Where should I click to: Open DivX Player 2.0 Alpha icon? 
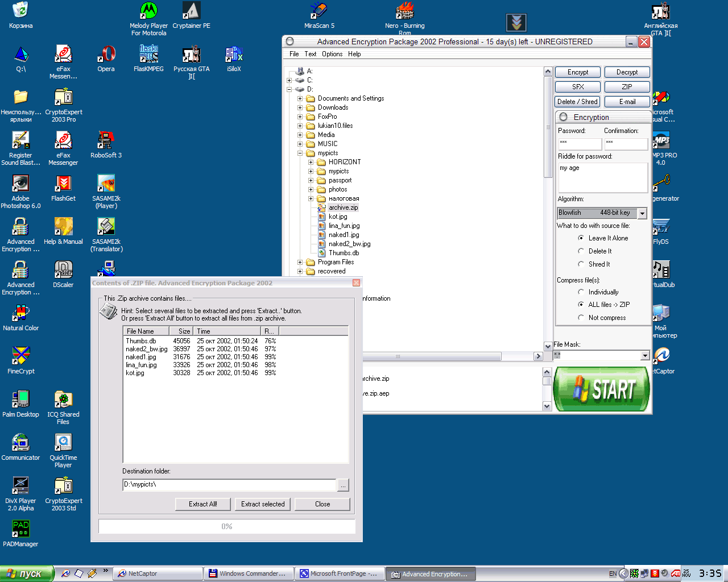20,494
